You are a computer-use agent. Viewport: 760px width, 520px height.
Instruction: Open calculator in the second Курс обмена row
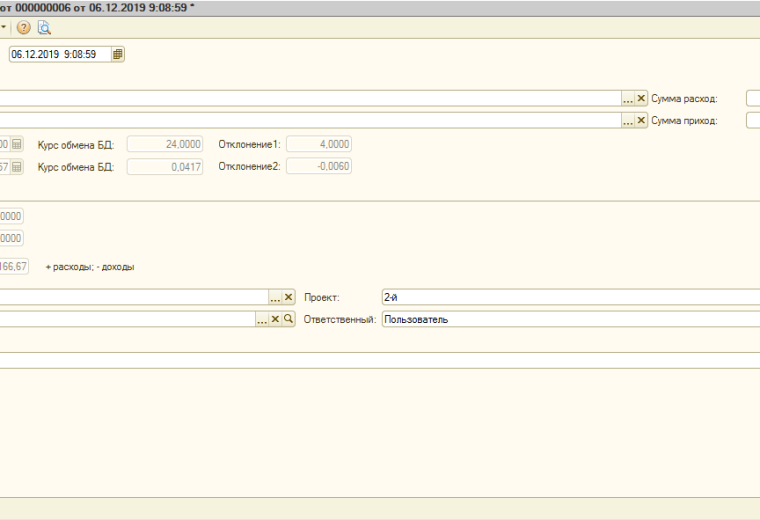18,166
